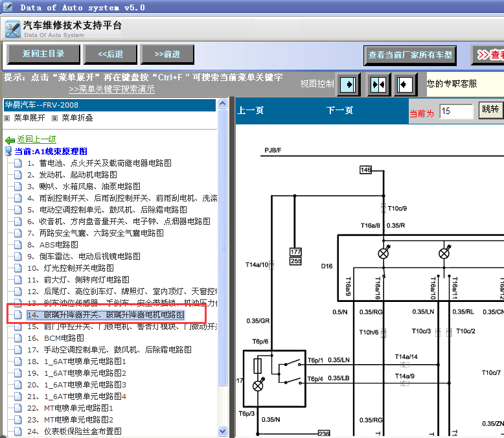504x438 pixels.
Task: Click page icon for item 8 ABS电路图
Action: (18, 245)
